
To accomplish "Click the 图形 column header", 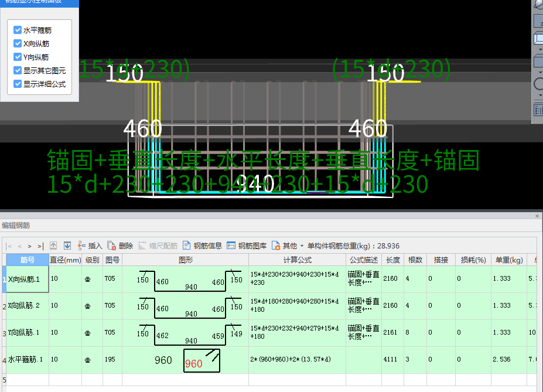I will point(185,260).
